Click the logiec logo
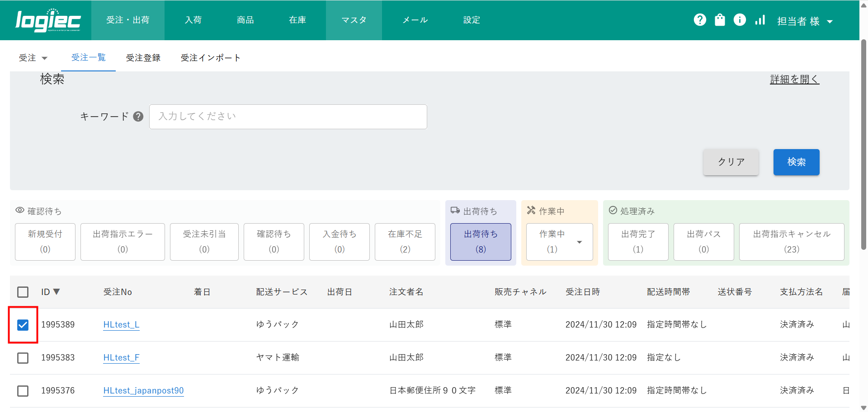The image size is (868, 412). (x=48, y=21)
